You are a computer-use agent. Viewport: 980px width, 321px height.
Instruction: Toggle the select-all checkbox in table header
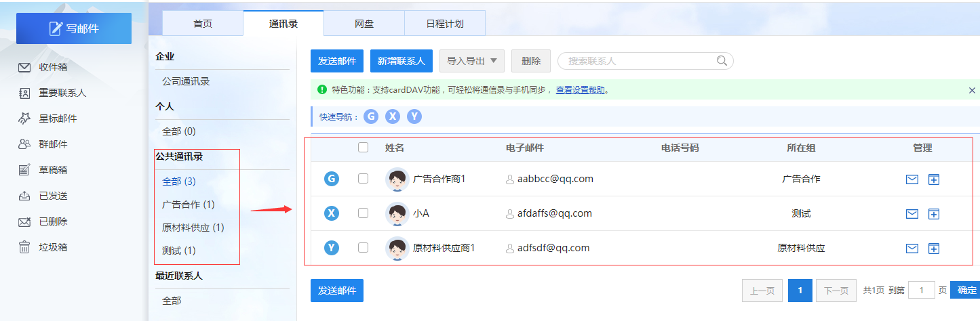click(x=363, y=148)
